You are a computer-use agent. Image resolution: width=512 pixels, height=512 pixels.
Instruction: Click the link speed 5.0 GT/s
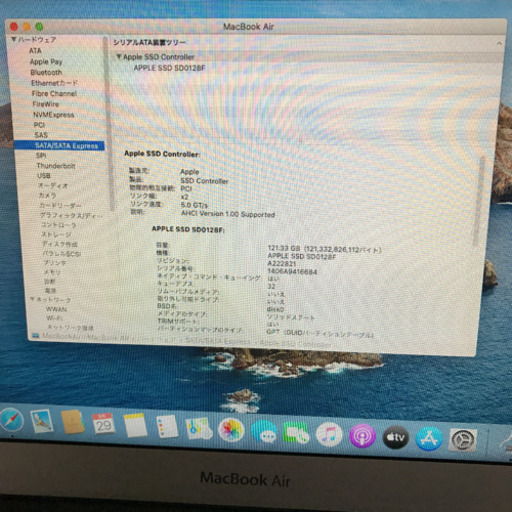[x=194, y=205]
